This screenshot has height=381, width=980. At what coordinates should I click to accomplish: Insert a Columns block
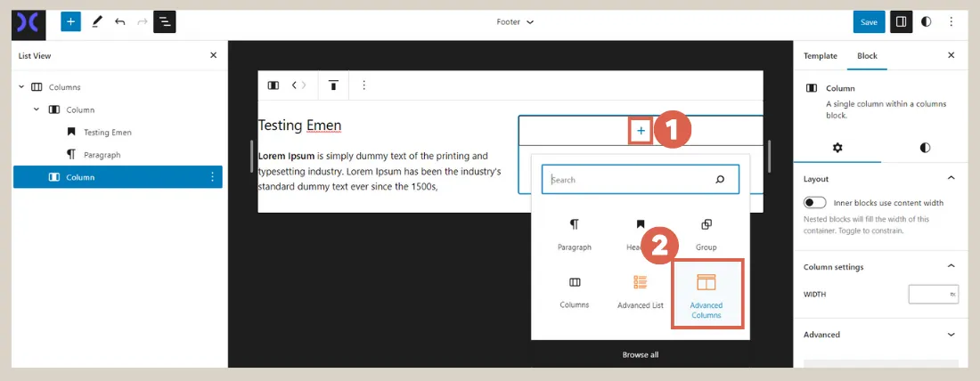(x=575, y=292)
